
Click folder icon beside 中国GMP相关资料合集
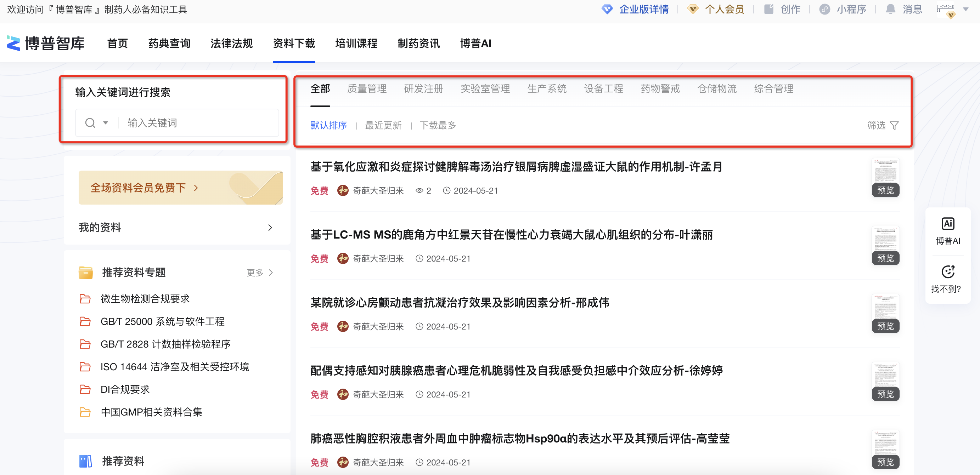coord(85,412)
